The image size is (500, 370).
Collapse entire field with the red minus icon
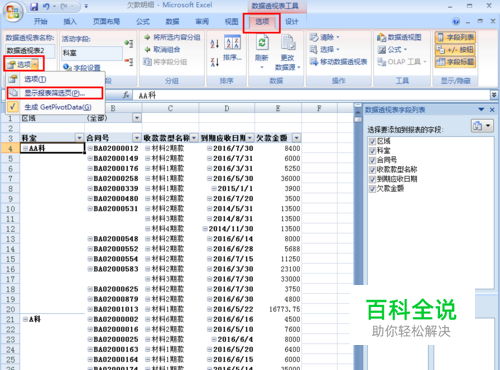click(128, 61)
